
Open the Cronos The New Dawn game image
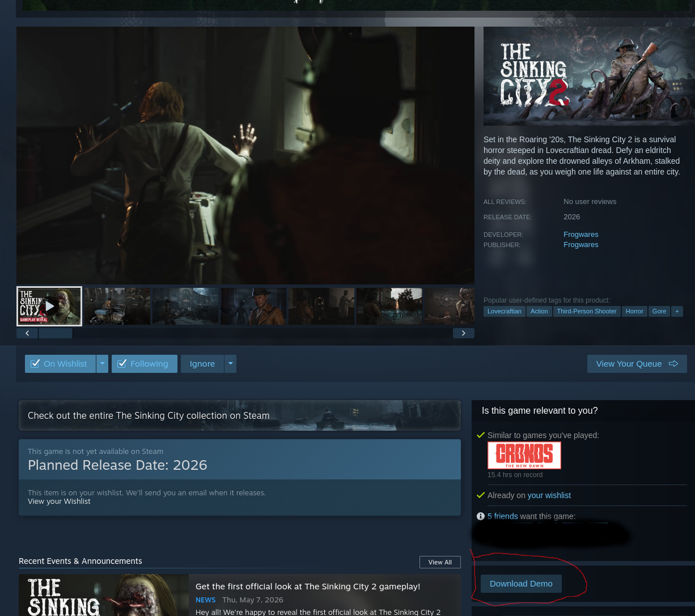[524, 455]
